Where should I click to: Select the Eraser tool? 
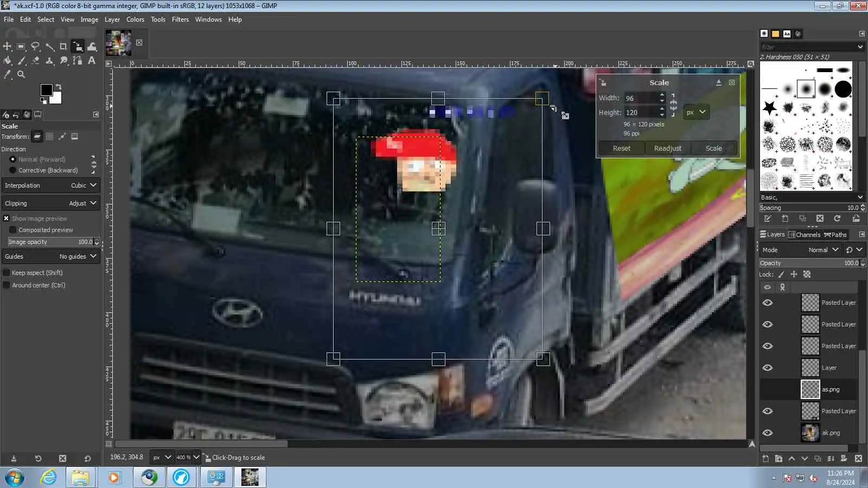pyautogui.click(x=35, y=61)
